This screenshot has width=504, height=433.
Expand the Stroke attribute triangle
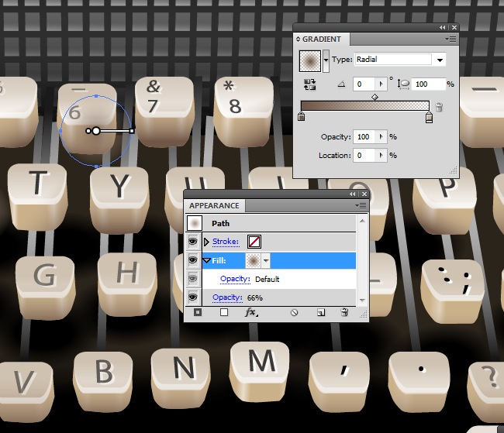click(x=206, y=242)
